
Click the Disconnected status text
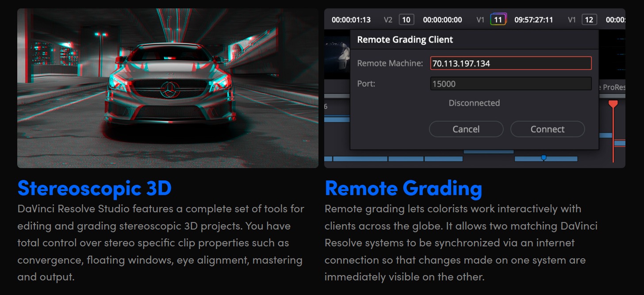tap(474, 103)
